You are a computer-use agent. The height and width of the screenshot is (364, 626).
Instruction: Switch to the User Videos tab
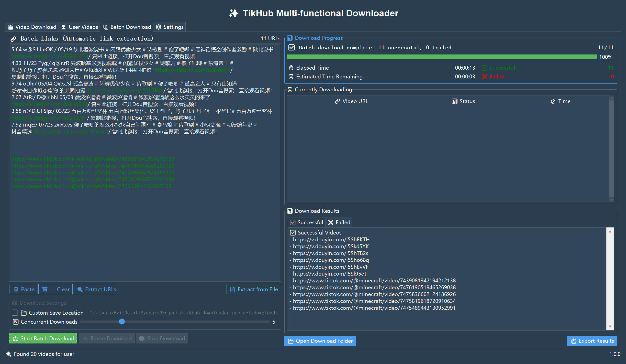coord(79,27)
